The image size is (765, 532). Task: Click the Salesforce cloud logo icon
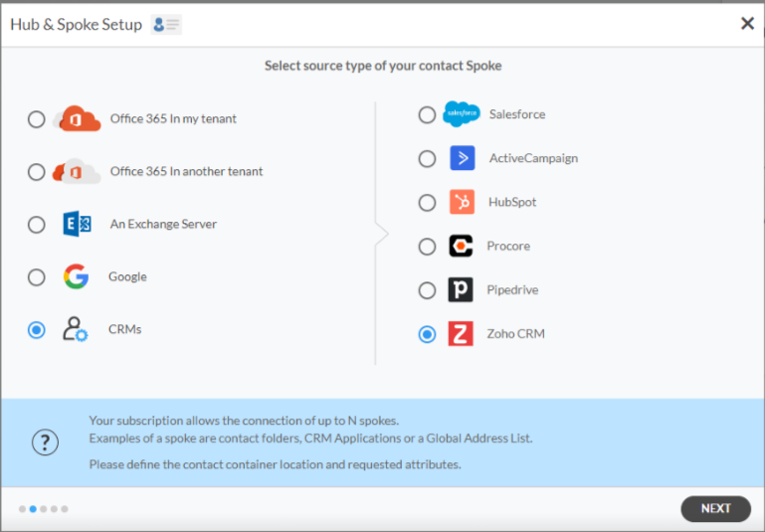pos(461,114)
